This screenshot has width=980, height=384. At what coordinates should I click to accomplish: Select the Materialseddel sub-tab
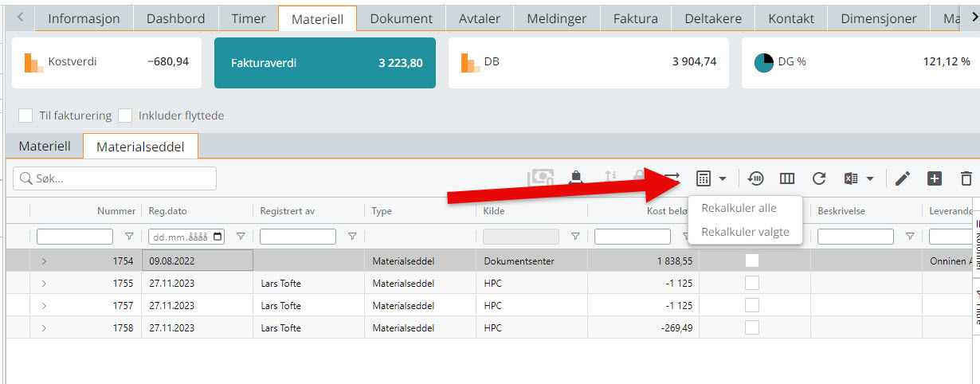pyautogui.click(x=140, y=147)
